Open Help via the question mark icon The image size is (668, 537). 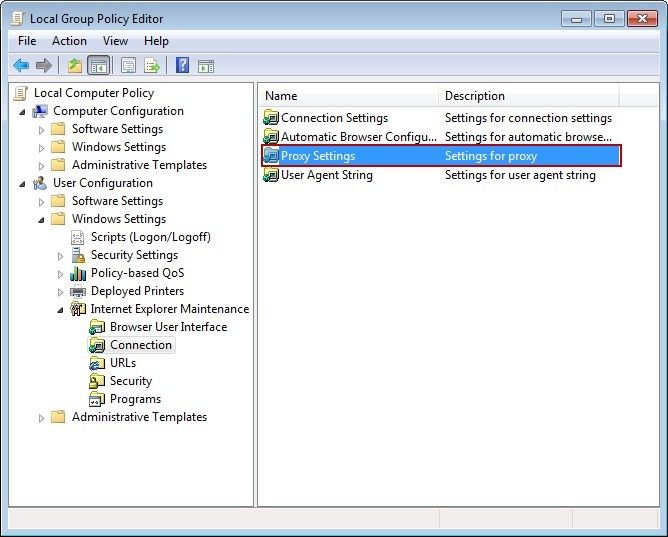pos(182,65)
